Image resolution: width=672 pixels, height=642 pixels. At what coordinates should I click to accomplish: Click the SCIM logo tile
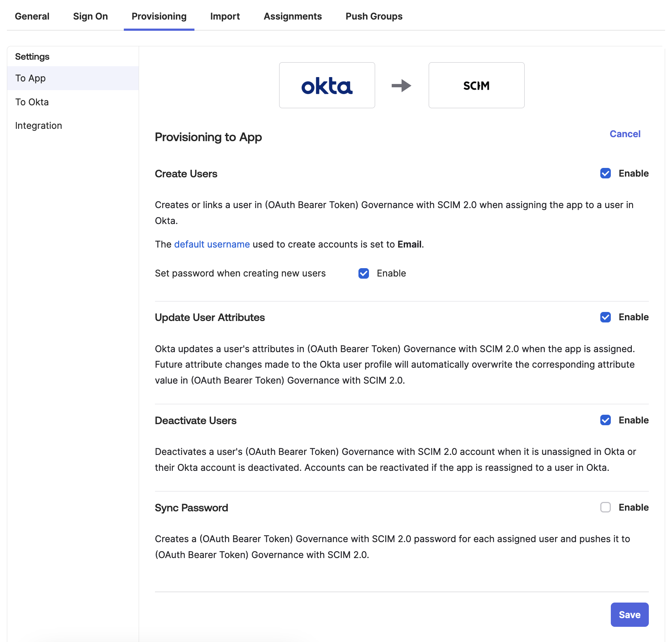pos(476,85)
